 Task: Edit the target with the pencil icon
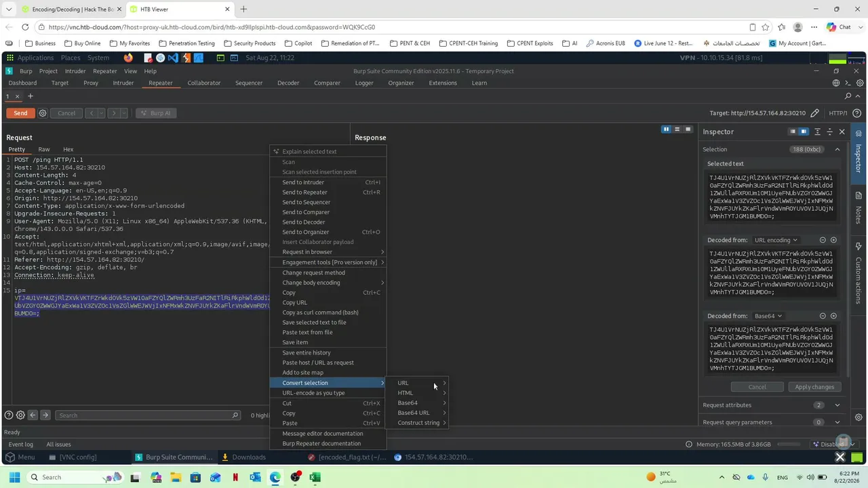814,113
